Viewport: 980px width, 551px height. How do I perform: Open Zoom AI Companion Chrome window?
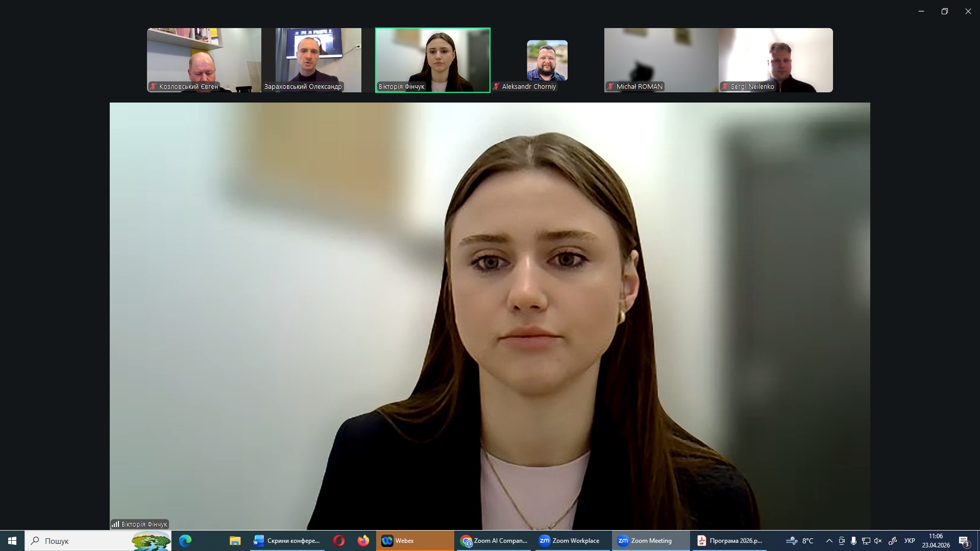(x=494, y=541)
